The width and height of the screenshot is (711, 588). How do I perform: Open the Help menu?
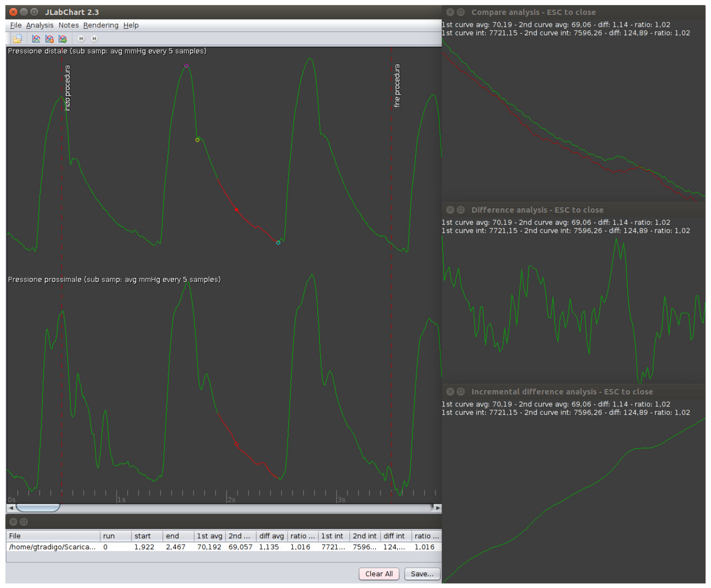pos(131,25)
